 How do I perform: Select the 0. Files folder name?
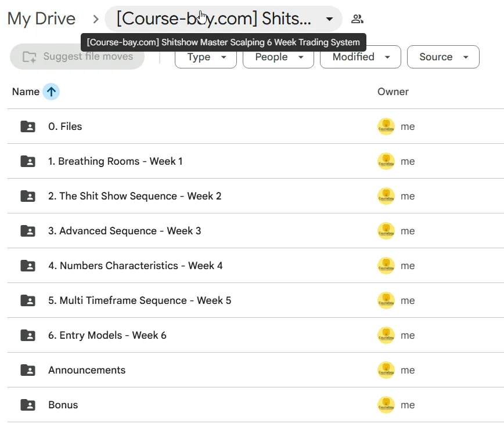pyautogui.click(x=65, y=126)
